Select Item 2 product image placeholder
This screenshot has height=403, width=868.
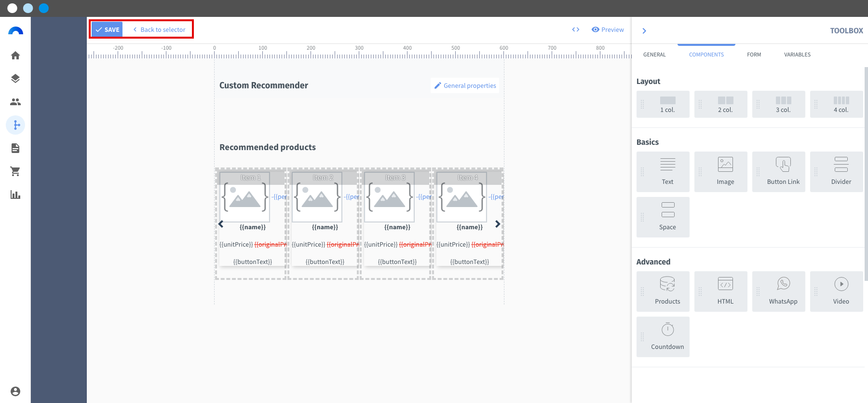tap(317, 197)
